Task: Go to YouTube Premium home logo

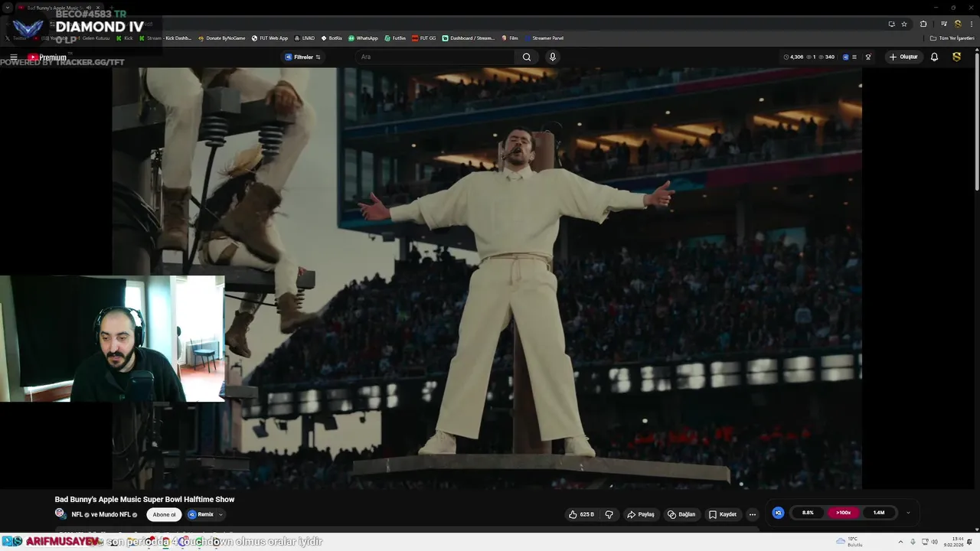Action: coord(47,57)
